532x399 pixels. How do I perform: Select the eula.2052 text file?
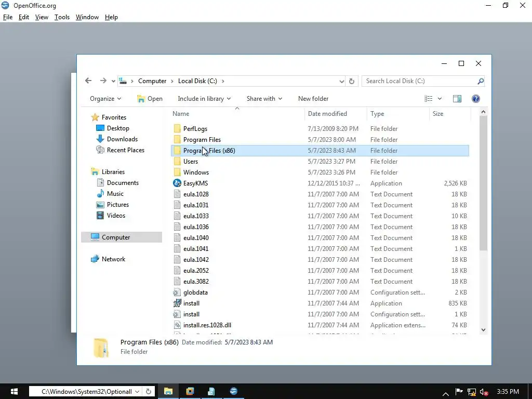tap(320, 270)
